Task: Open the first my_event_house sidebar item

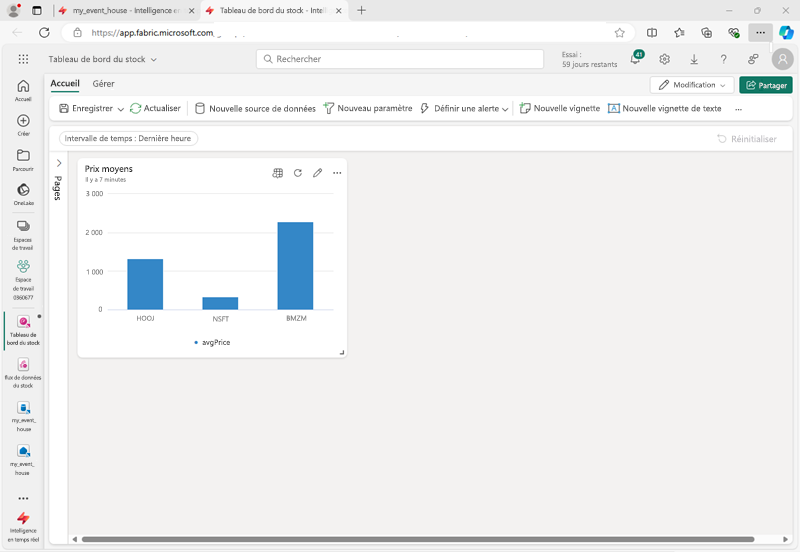Action: click(x=23, y=416)
